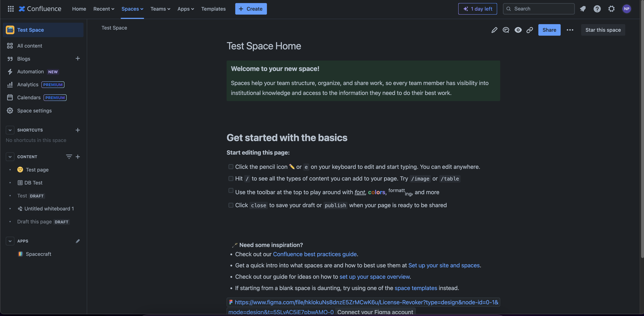Collapse the Shortcuts section chevron

tap(10, 130)
